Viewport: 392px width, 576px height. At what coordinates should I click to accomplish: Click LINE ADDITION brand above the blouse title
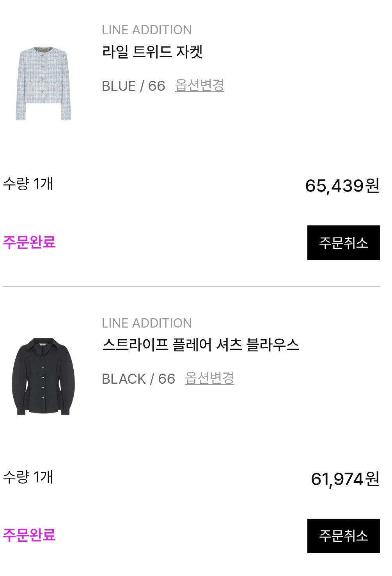(x=147, y=323)
